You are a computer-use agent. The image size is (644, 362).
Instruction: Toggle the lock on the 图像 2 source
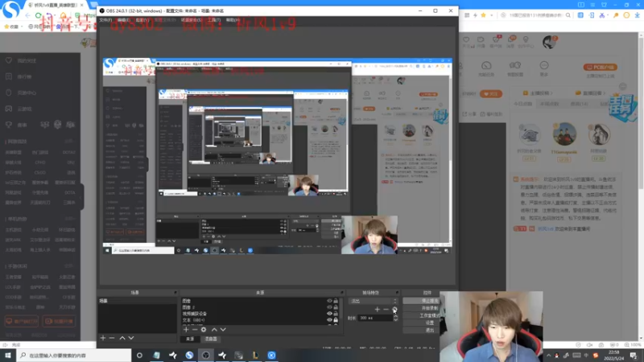point(336,307)
